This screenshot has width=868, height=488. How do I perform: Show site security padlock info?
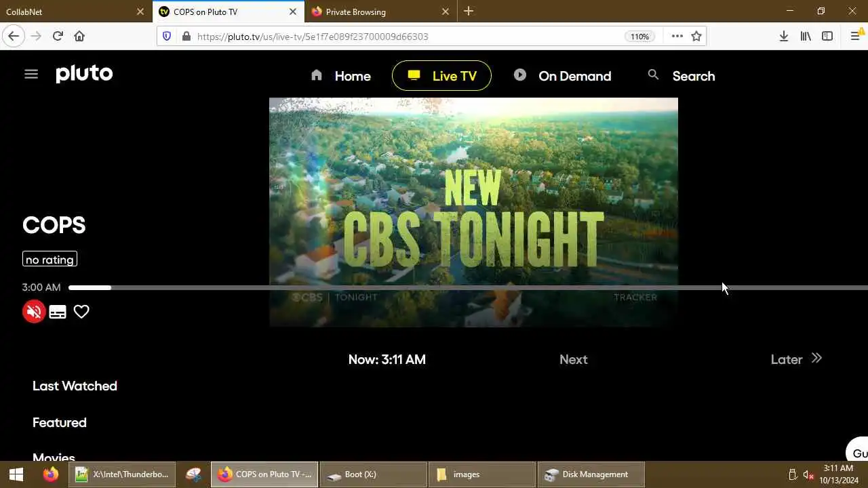point(186,37)
